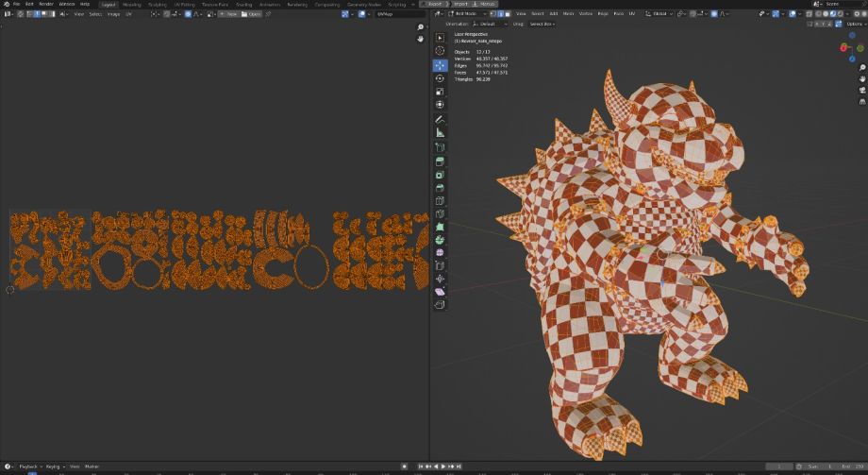The width and height of the screenshot is (868, 475).
Task: Enable face select mode in 3D viewport
Action: (x=507, y=14)
